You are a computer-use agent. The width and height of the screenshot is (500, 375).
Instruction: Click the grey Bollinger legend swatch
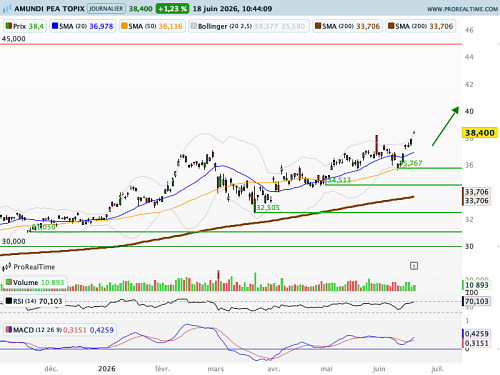[x=194, y=26]
